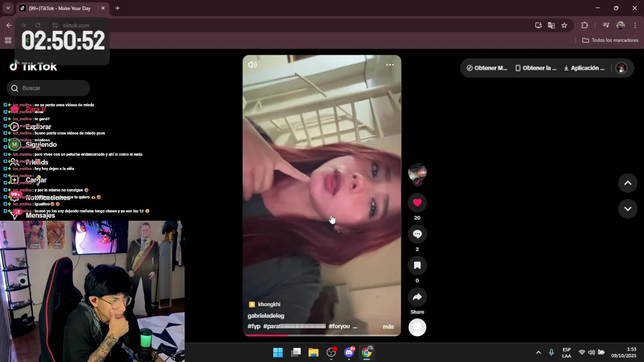
Task: Open the video three-dot options menu
Action: pyautogui.click(x=390, y=65)
